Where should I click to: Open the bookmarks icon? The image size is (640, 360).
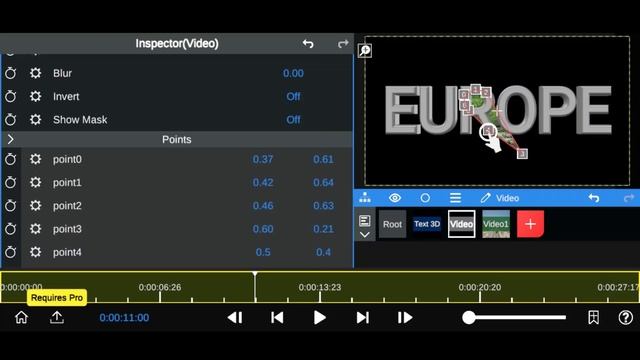[593, 317]
